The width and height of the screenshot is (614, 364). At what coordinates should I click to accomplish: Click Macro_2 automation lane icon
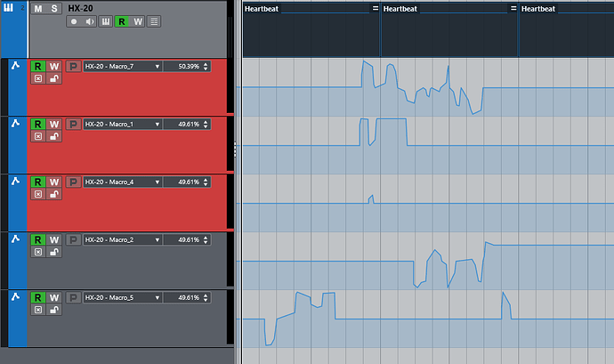15,239
